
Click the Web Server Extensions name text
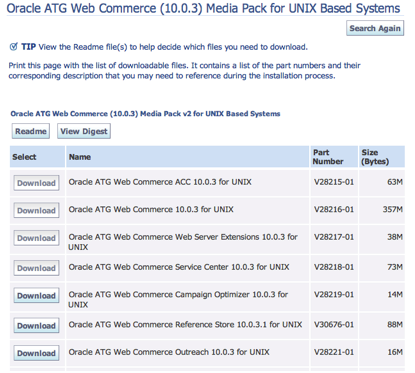pyautogui.click(x=183, y=242)
